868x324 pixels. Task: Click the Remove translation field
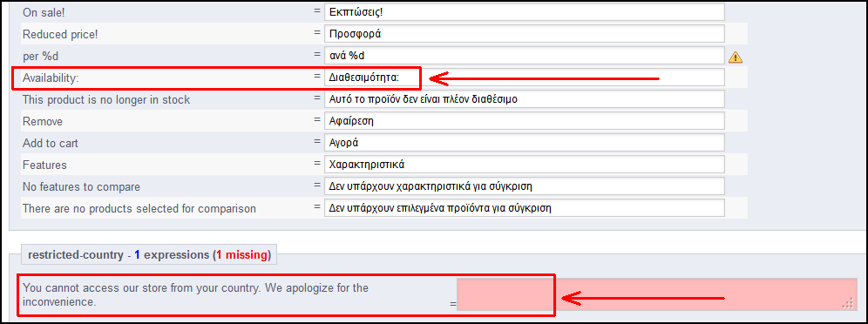click(x=525, y=121)
